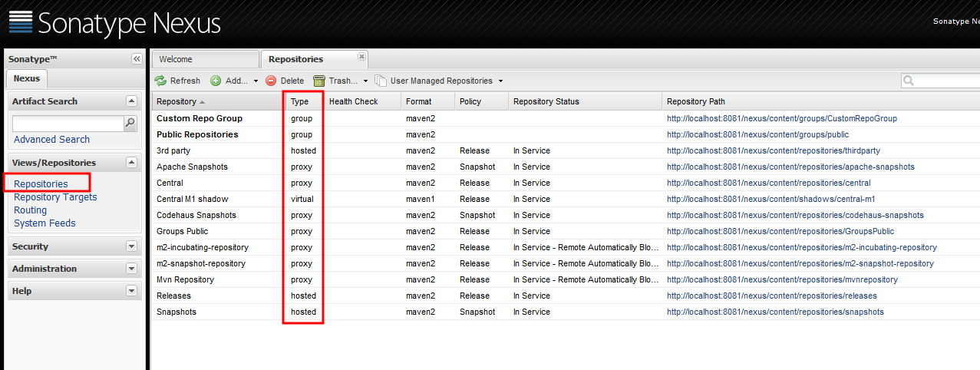Click in the Artifact Search input field
The width and height of the screenshot is (980, 370).
pos(68,123)
